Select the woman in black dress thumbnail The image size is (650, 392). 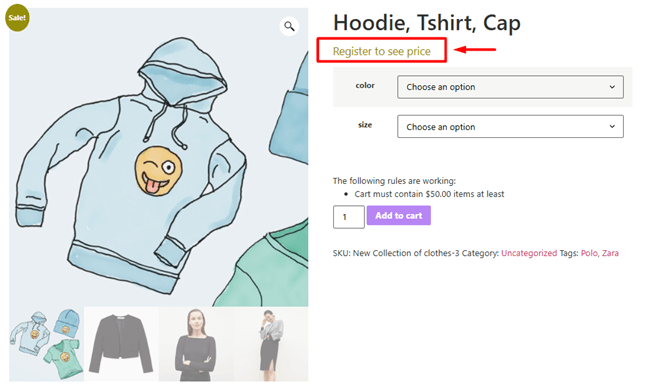tap(196, 344)
